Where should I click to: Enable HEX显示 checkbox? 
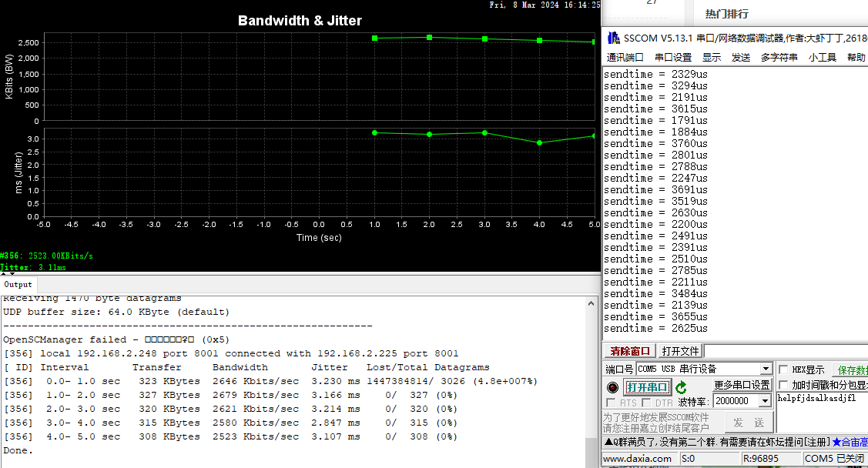click(x=783, y=369)
